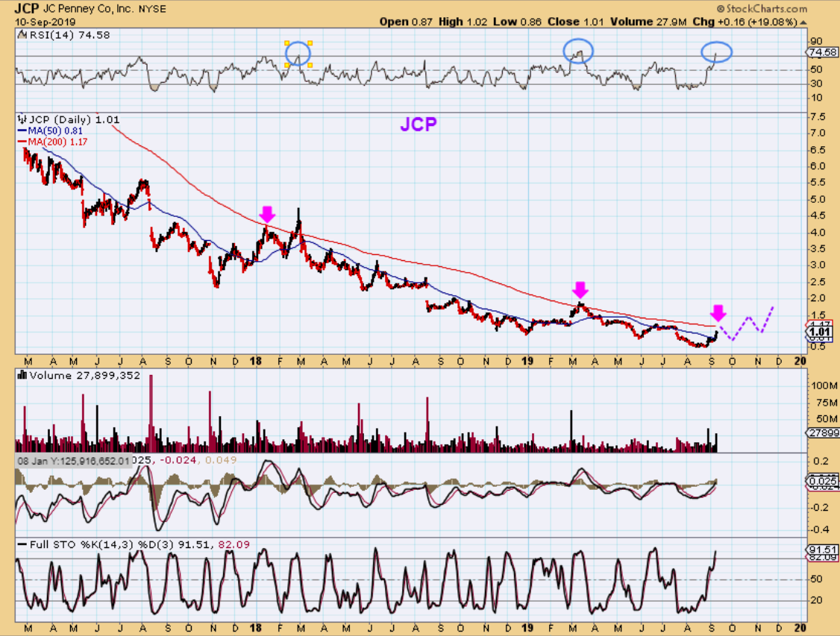
Task: Click the Chg +0.16 (+19.08%) value
Action: pyautogui.click(x=745, y=22)
